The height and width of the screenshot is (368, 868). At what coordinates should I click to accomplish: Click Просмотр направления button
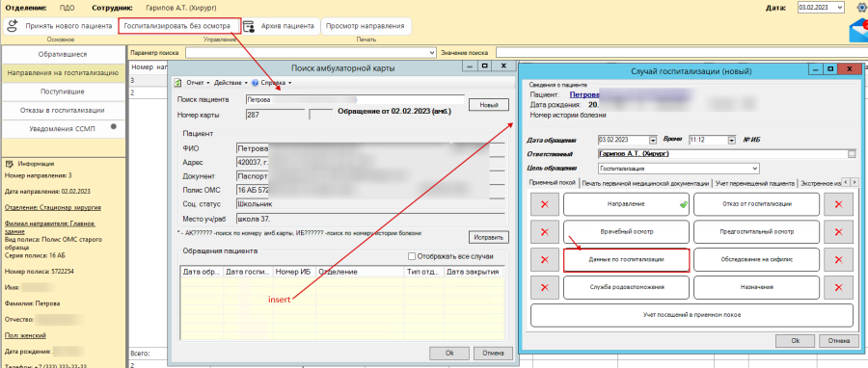coord(366,26)
